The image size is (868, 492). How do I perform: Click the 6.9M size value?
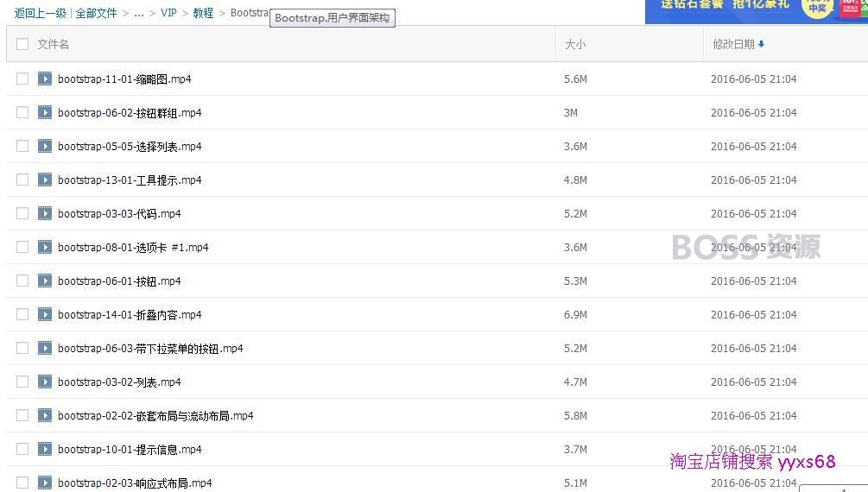coord(576,314)
